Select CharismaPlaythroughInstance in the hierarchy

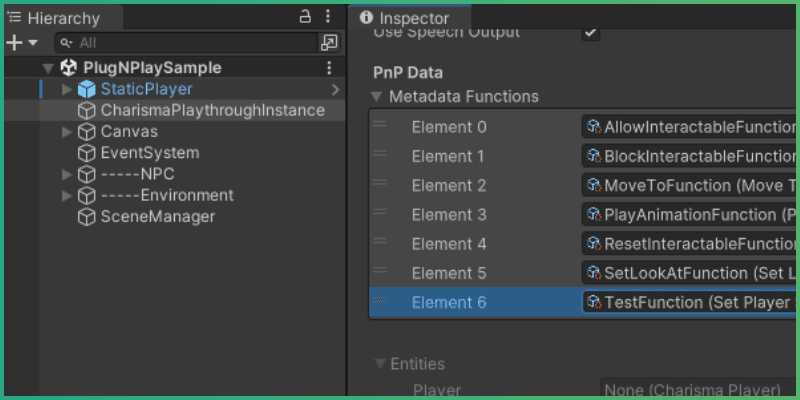pos(212,110)
